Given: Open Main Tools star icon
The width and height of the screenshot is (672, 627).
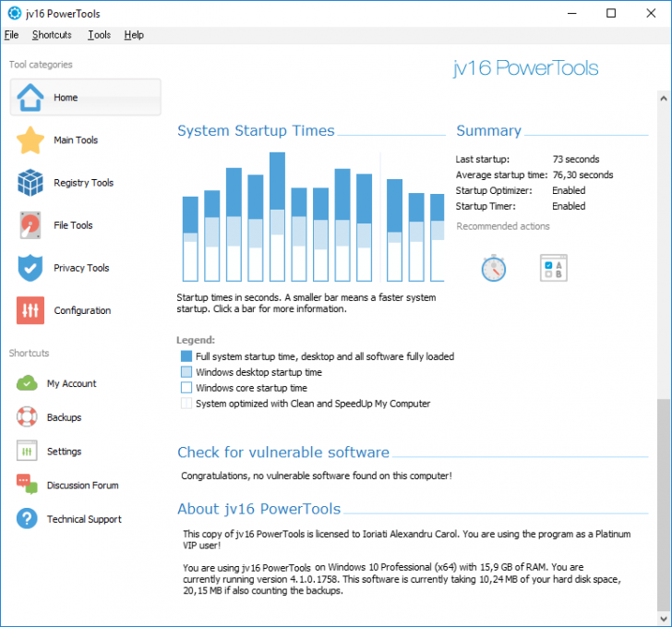Looking at the screenshot, I should click(30, 140).
